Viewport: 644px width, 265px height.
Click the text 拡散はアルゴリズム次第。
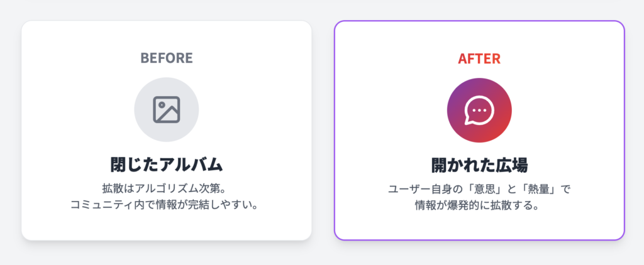point(166,188)
